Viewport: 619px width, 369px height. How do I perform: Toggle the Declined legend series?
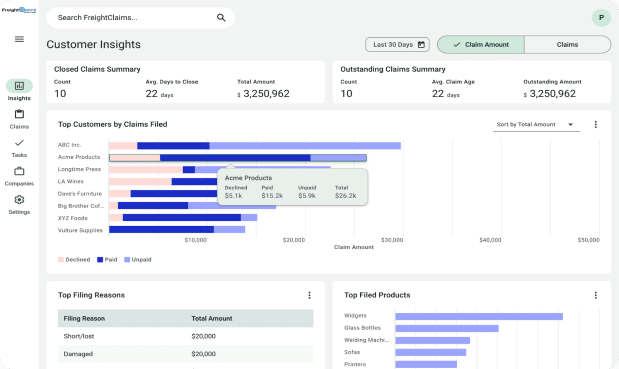(x=74, y=260)
